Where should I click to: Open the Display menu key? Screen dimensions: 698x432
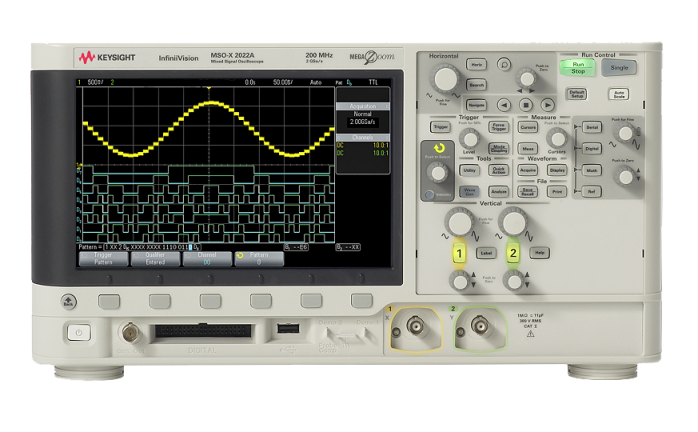click(557, 170)
